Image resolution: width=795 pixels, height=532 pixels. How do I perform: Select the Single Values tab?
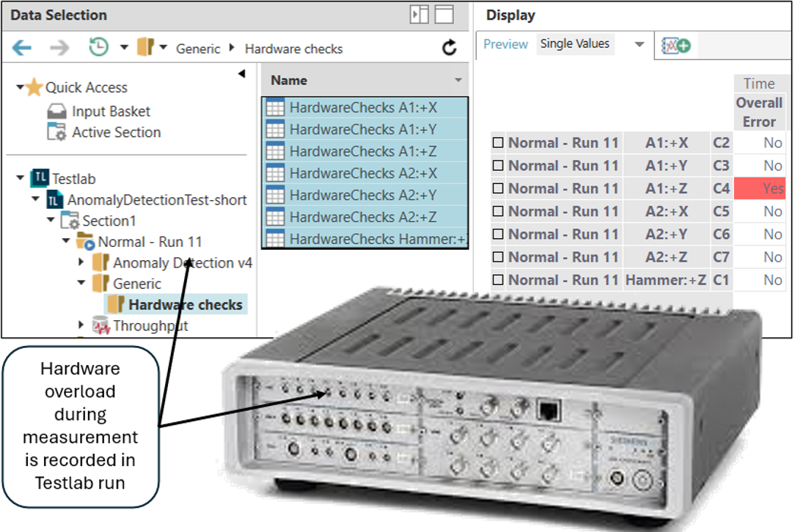click(575, 44)
